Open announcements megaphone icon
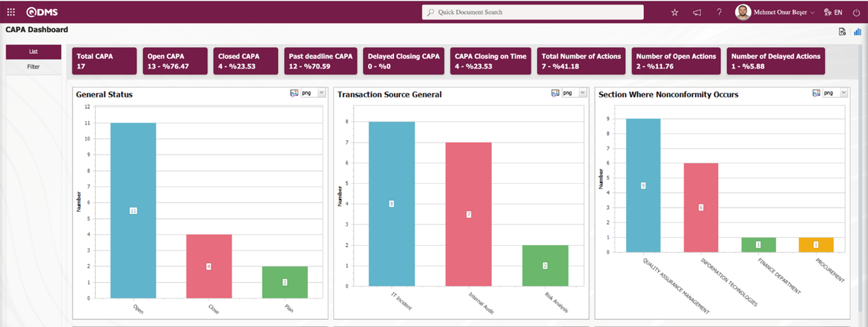868x327 pixels. (x=697, y=12)
